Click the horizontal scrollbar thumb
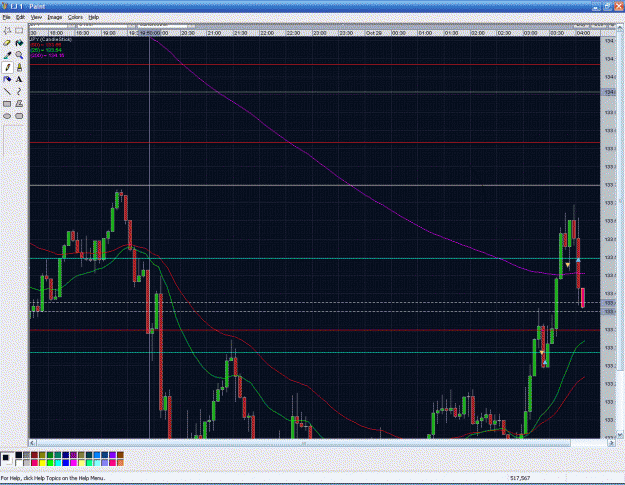 [303, 443]
